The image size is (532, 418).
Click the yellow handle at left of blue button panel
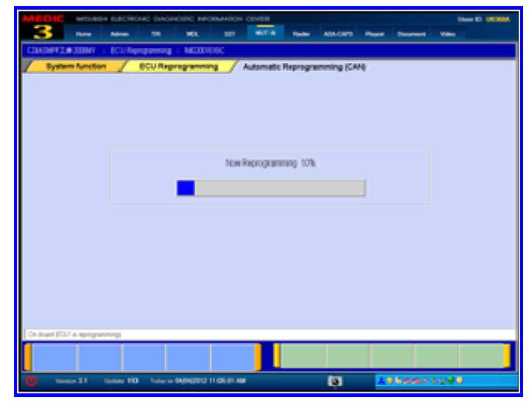tap(28, 357)
